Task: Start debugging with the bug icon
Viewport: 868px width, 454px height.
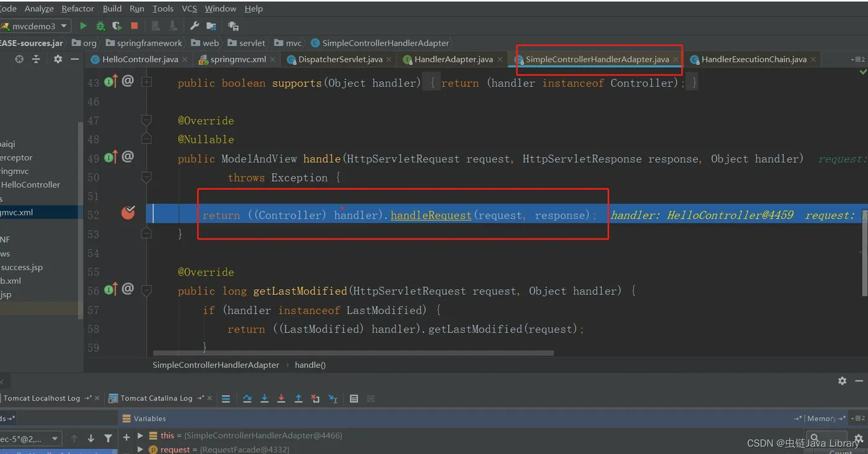Action: point(100,26)
